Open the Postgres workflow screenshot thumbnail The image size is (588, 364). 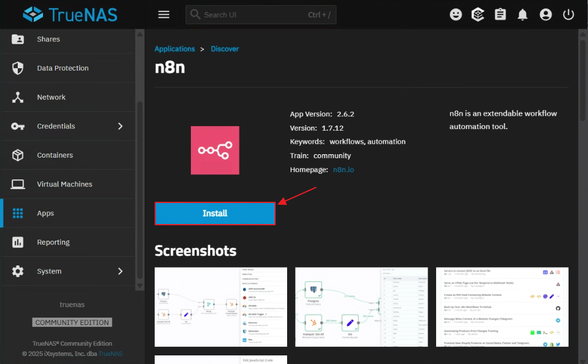pyautogui.click(x=362, y=307)
